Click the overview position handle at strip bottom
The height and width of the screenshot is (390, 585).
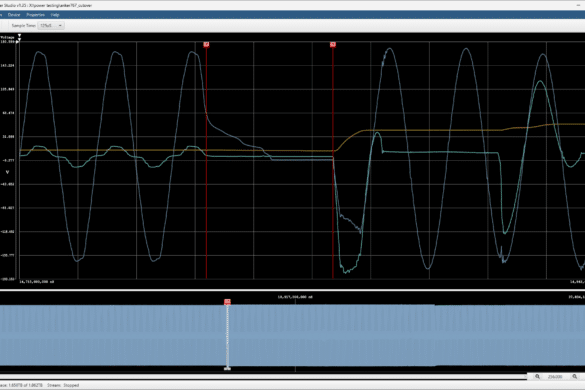[227, 369]
